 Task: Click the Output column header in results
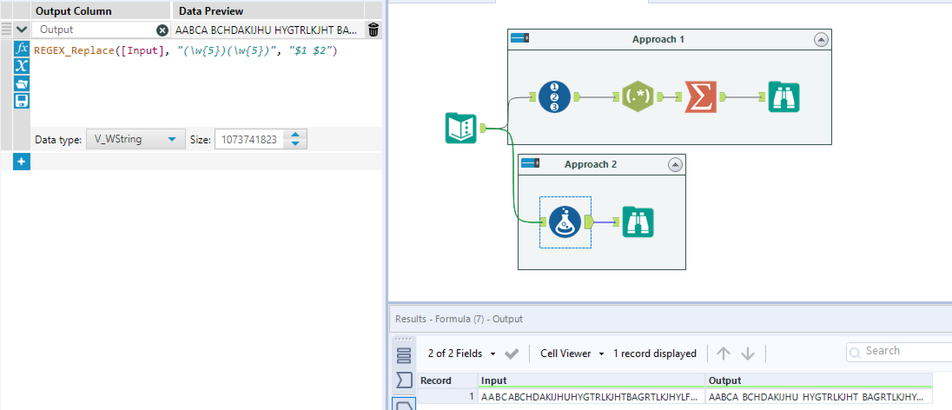818,381
